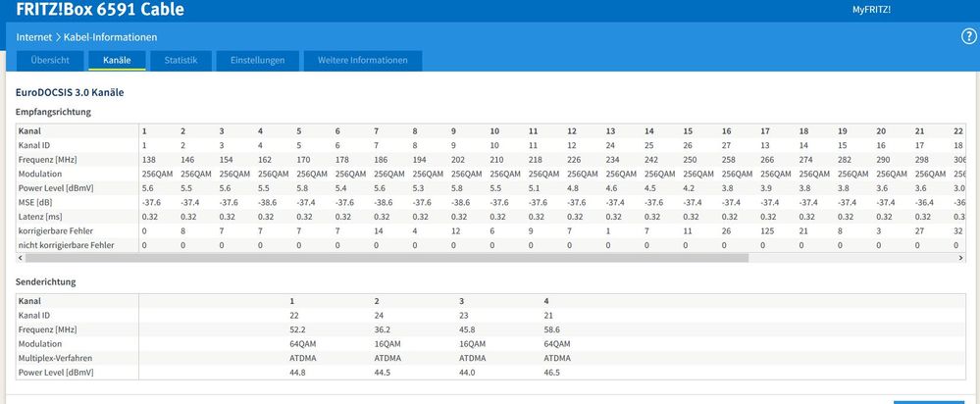Image resolution: width=980 pixels, height=404 pixels.
Task: Click the horizontal scrollbar thumb of downstream table
Action: (387, 257)
